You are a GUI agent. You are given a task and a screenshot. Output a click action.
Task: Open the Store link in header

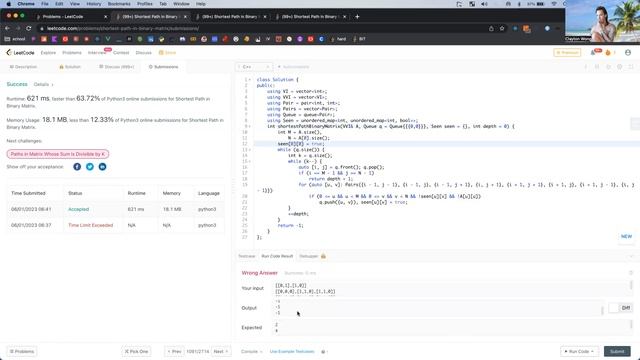tap(167, 53)
